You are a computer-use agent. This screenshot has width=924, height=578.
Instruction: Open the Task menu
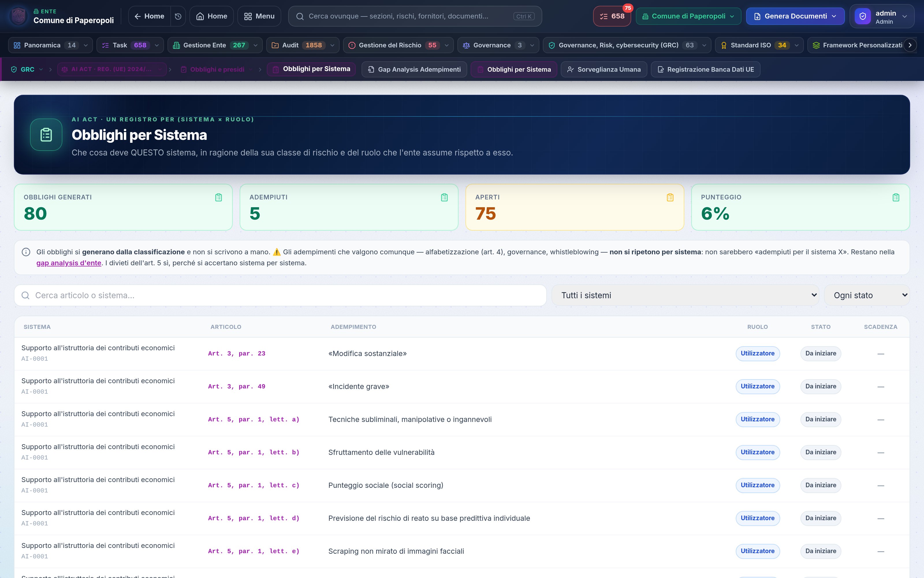tap(130, 45)
